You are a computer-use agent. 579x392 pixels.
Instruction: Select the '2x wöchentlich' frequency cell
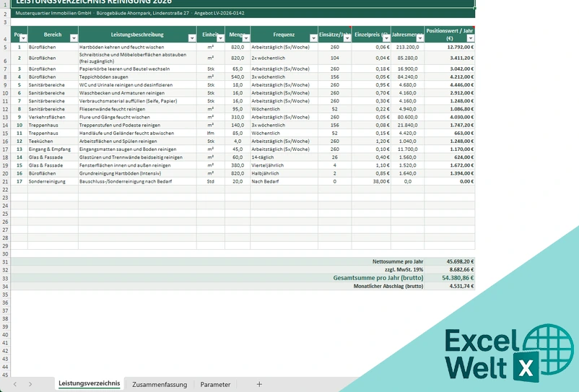tap(284, 58)
